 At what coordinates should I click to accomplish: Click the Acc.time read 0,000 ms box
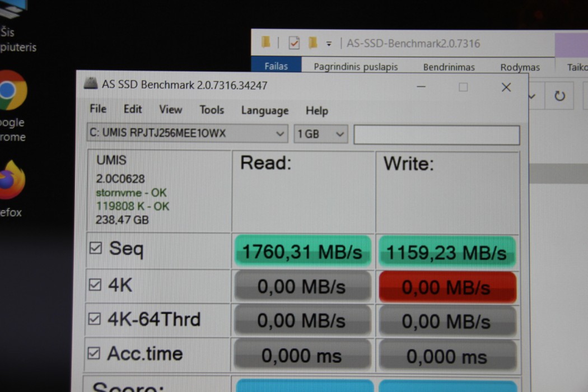tap(302, 355)
